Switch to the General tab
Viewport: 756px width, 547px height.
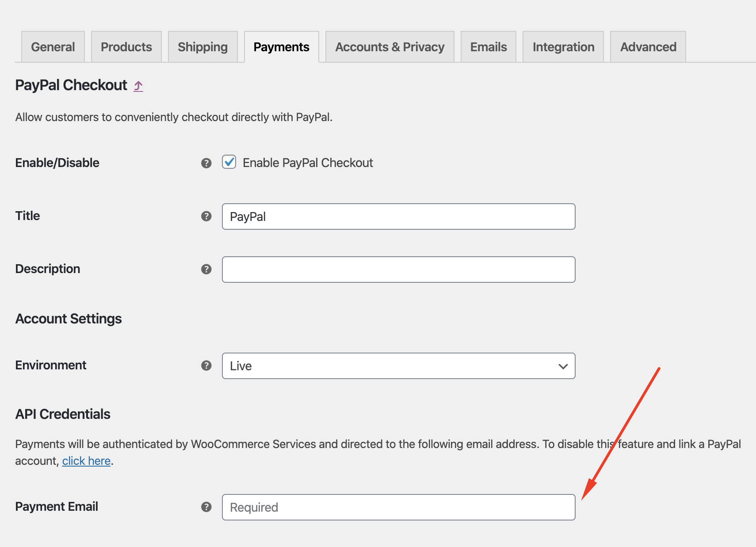click(x=52, y=46)
